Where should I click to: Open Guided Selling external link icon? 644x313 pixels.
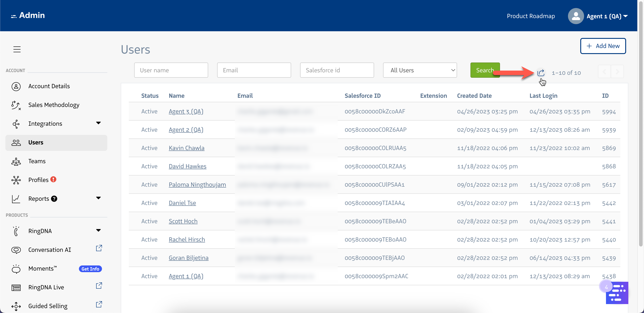pos(99,304)
